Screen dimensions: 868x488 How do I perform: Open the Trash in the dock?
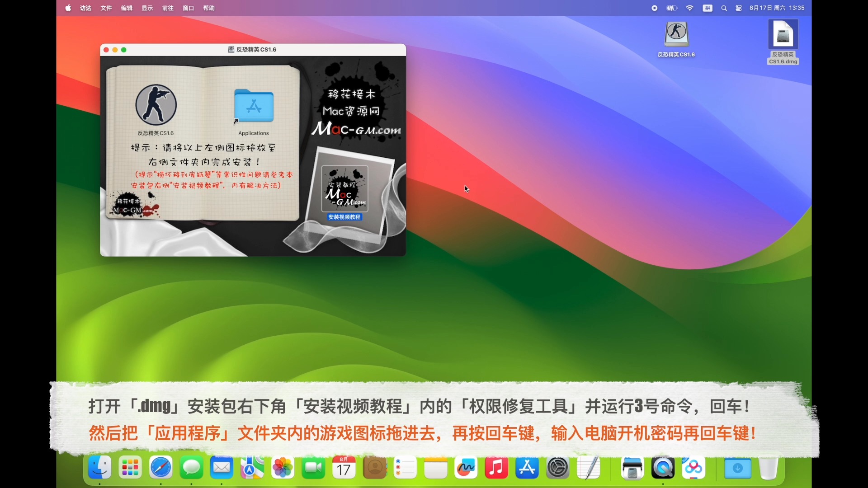click(x=768, y=468)
